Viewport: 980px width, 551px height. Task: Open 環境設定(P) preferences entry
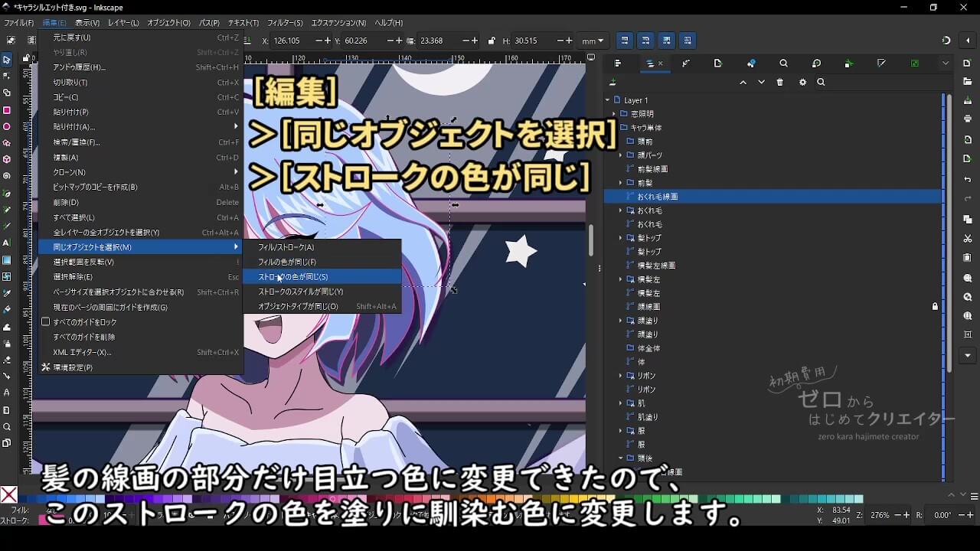click(141, 367)
